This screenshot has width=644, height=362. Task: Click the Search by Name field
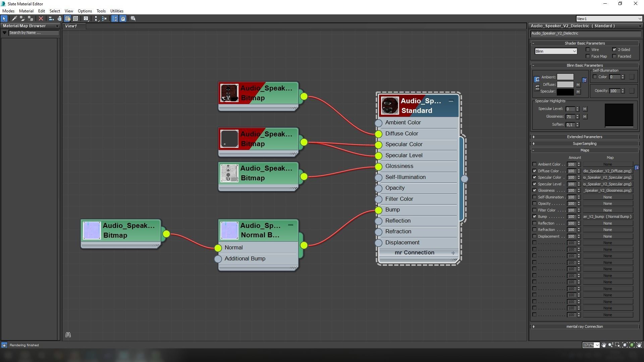(33, 33)
